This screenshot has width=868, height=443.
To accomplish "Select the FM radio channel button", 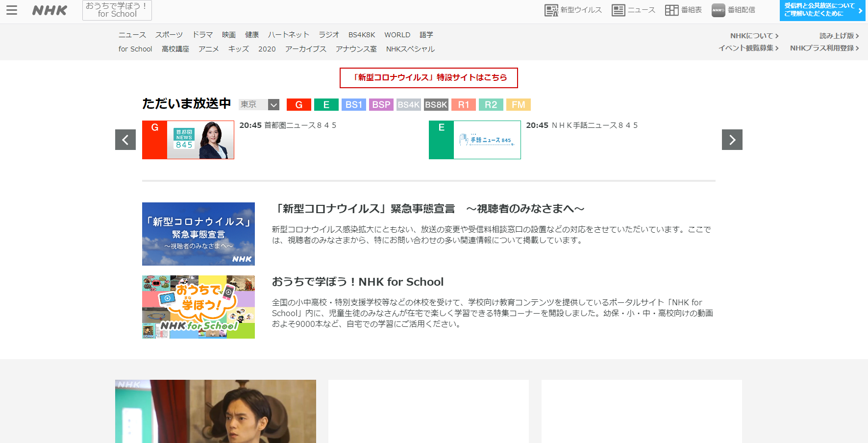I will pyautogui.click(x=519, y=104).
